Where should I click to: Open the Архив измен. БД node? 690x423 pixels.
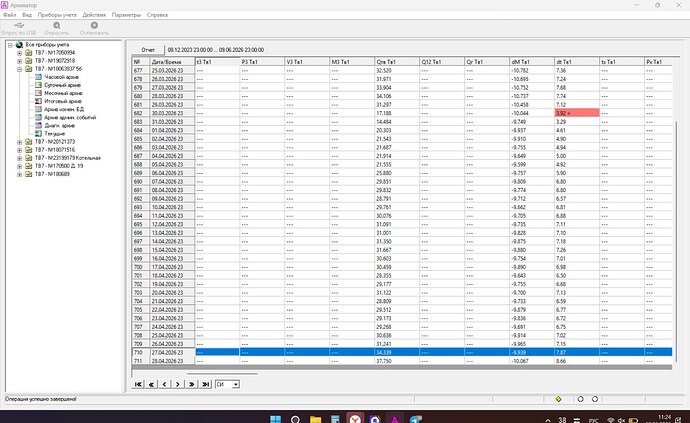tap(64, 109)
